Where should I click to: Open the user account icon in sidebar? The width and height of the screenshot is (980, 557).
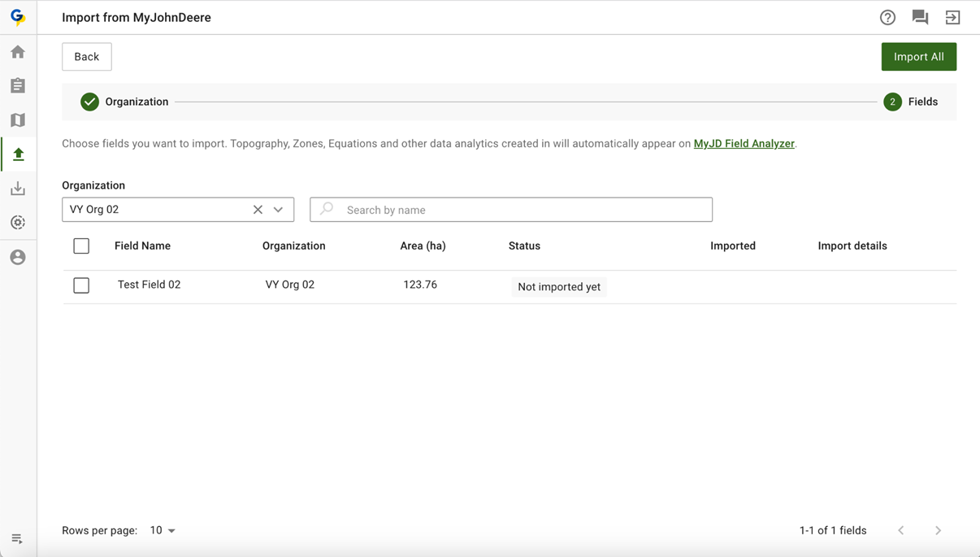click(18, 257)
